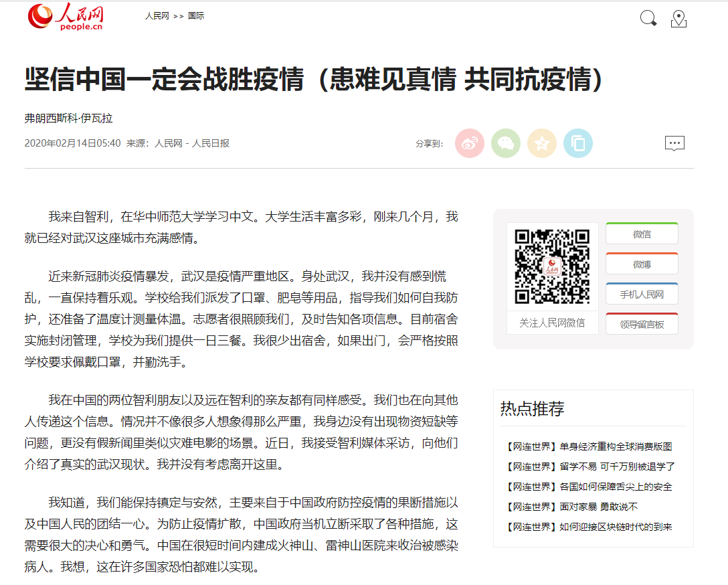Image resolution: width=728 pixels, height=585 pixels.
Task: Open the comments speech bubble icon
Action: (674, 143)
